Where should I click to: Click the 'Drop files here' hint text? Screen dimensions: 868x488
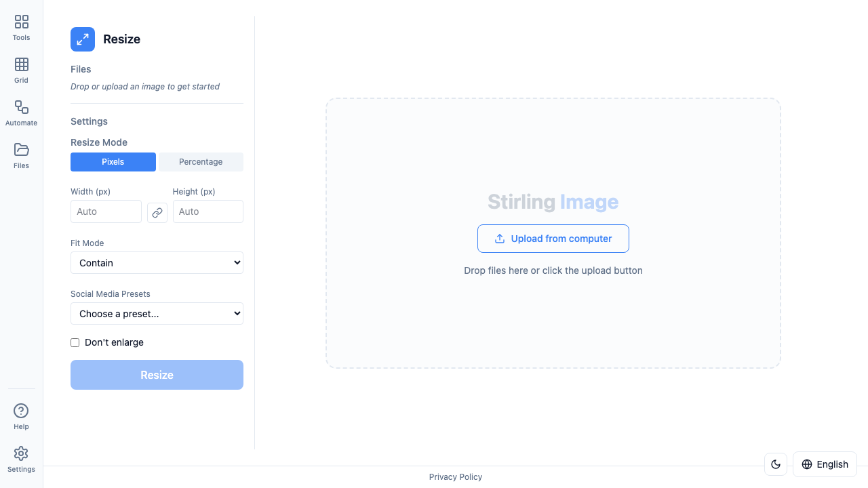pos(553,270)
